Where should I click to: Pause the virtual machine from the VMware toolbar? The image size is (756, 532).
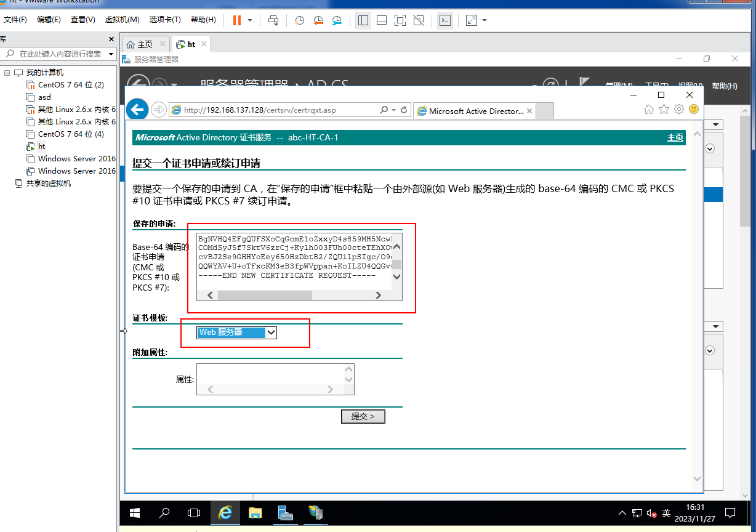pos(237,20)
